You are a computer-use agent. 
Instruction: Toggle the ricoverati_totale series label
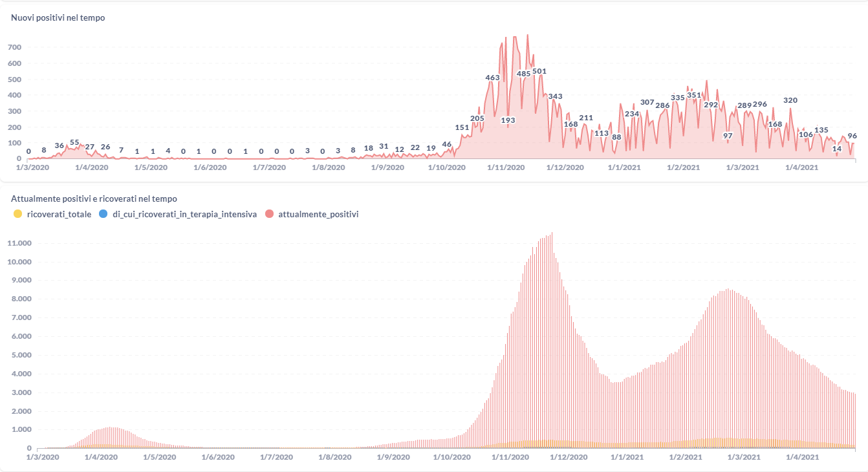click(x=55, y=214)
